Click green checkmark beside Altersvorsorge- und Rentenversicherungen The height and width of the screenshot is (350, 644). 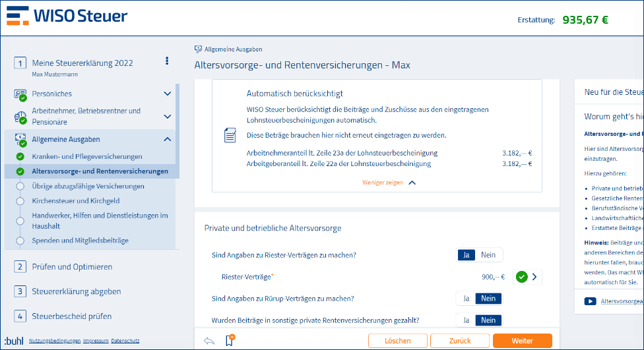[20, 171]
